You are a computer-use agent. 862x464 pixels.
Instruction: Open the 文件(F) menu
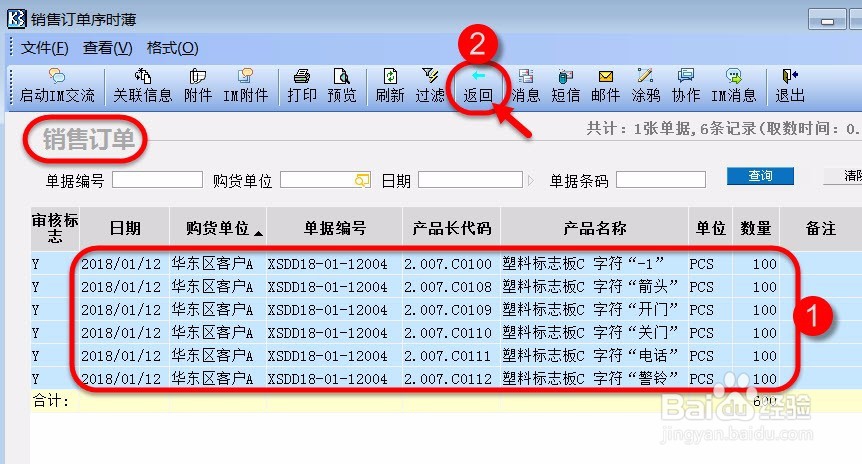point(45,48)
